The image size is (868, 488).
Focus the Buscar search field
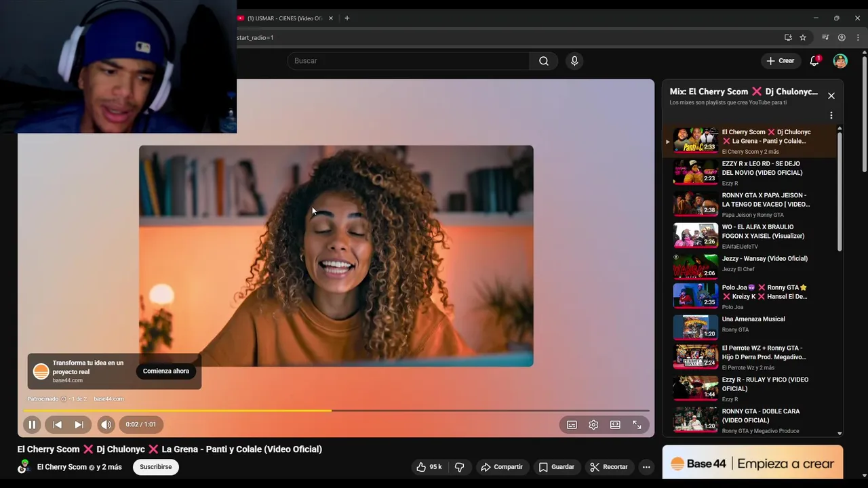[x=408, y=61]
